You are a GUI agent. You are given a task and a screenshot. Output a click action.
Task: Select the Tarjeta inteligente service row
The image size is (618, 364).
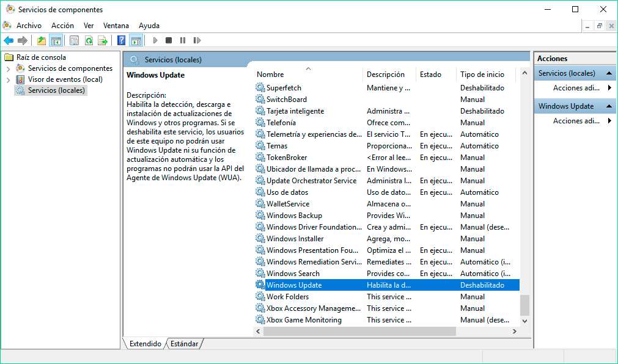(x=387, y=111)
